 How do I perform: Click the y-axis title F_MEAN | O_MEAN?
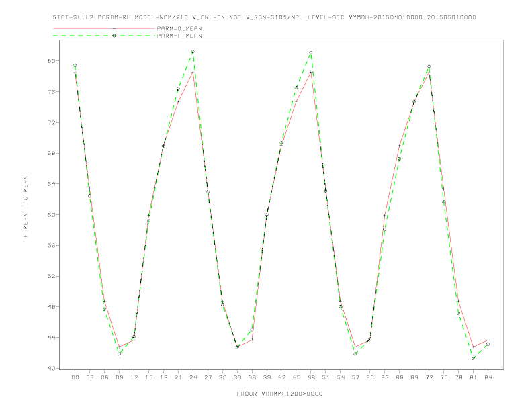pos(26,207)
